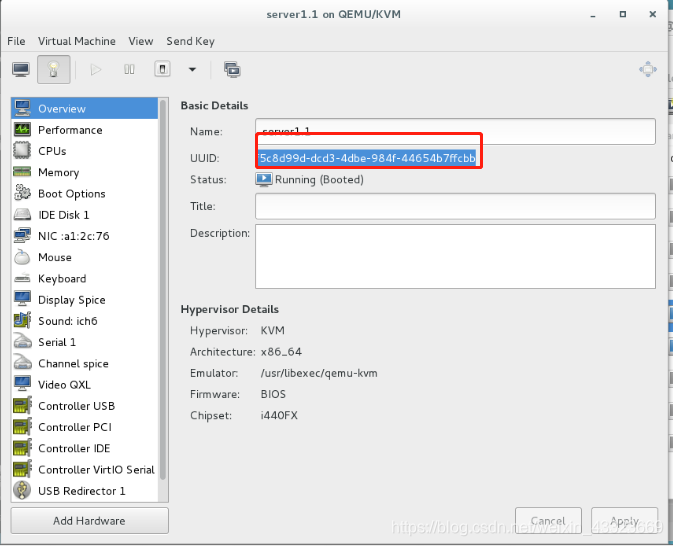
Task: Select Overview in hardware list
Action: click(x=85, y=109)
